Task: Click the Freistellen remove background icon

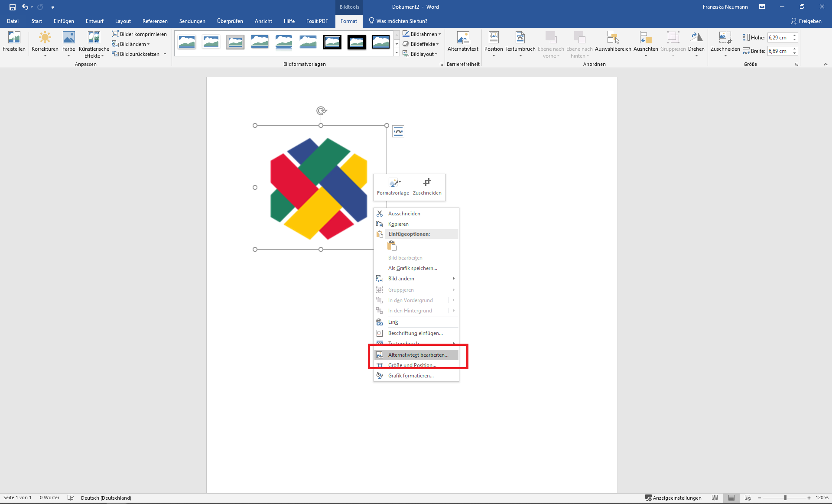Action: (x=14, y=38)
